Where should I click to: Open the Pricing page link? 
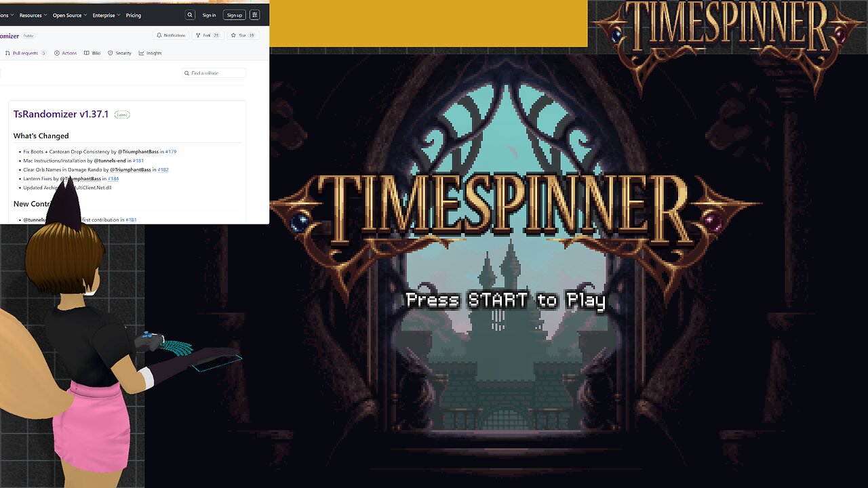(134, 15)
